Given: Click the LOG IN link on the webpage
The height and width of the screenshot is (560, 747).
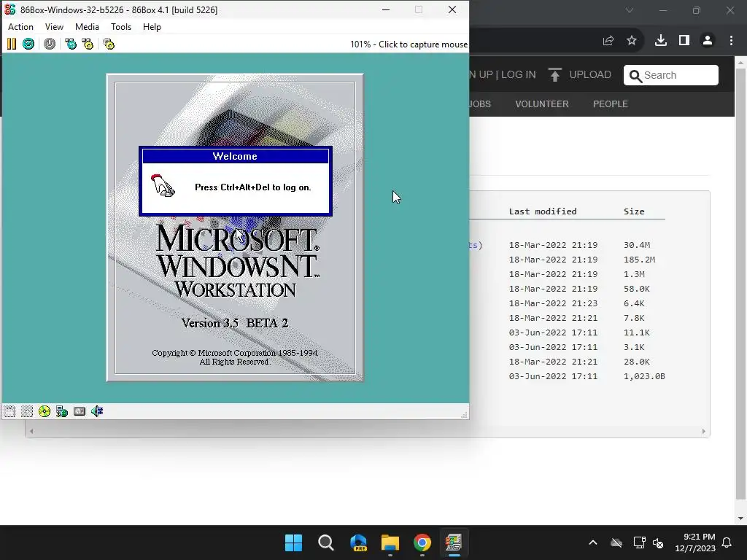Looking at the screenshot, I should (519, 75).
